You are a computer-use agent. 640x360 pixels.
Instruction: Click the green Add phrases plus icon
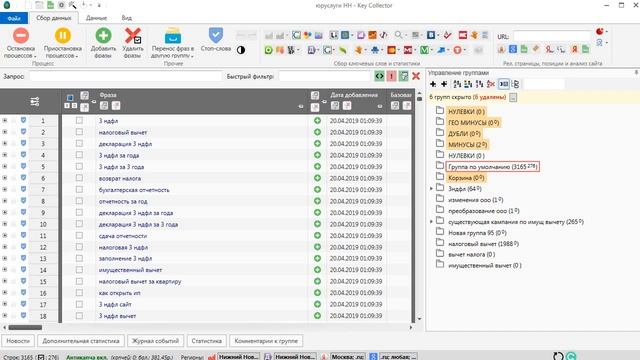103,36
